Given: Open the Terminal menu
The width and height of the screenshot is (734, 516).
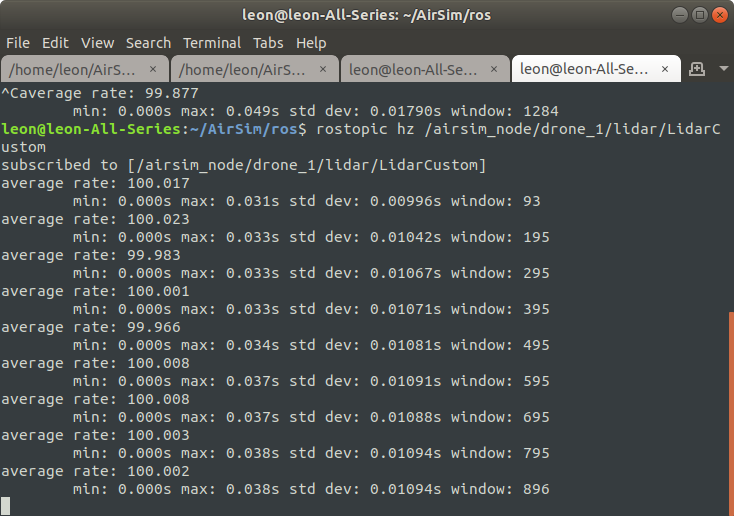Looking at the screenshot, I should pos(211,43).
